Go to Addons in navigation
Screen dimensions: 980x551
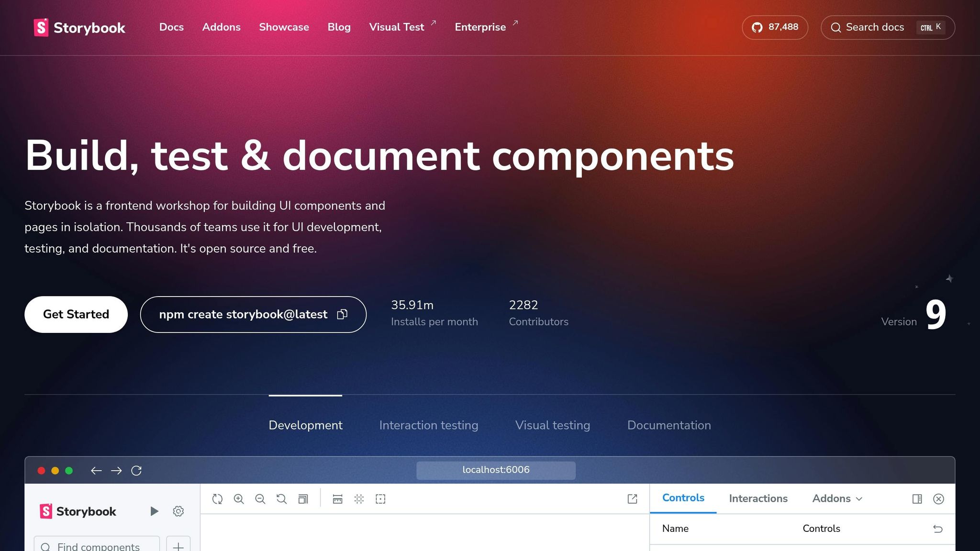pyautogui.click(x=221, y=27)
